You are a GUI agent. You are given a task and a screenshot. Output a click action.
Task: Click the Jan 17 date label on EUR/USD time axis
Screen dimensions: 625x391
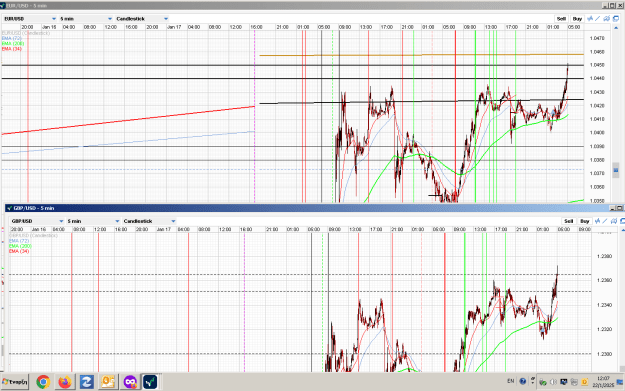pyautogui.click(x=174, y=27)
